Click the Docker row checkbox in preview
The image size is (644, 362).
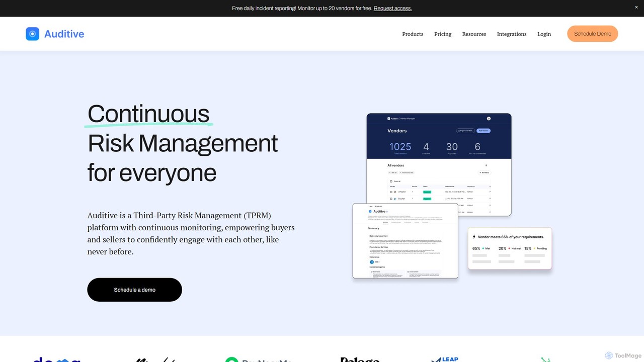click(391, 199)
